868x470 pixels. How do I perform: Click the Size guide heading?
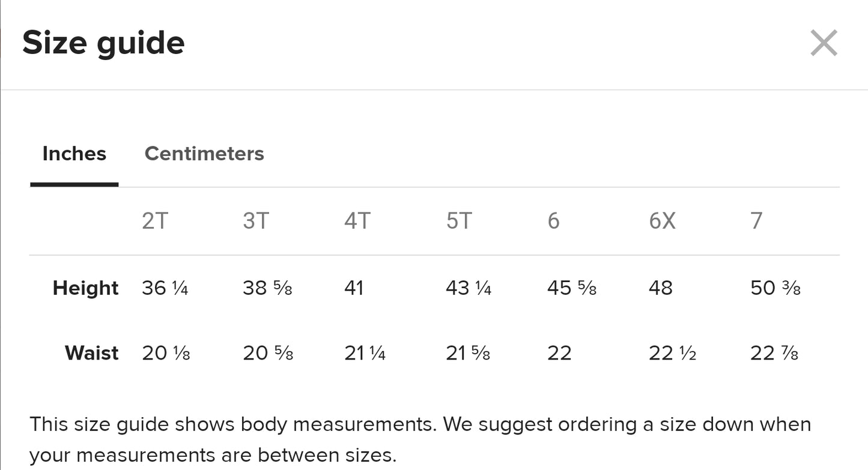[x=103, y=43]
